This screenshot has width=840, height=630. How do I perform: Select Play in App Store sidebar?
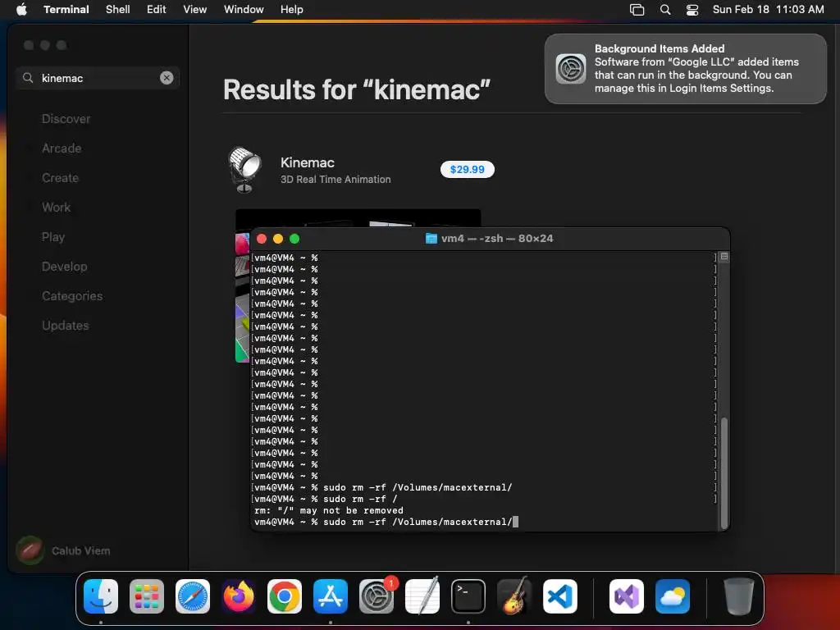point(53,237)
